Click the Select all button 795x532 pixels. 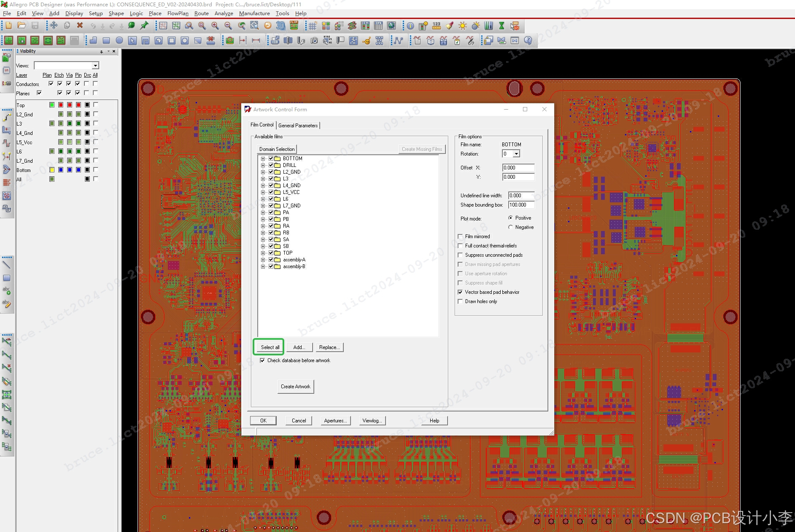click(x=270, y=347)
